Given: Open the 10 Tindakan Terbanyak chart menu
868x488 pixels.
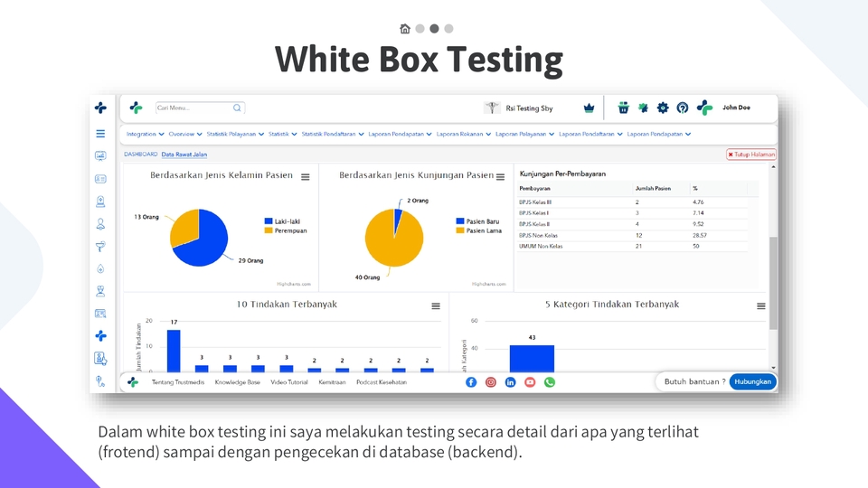Looking at the screenshot, I should (x=436, y=306).
